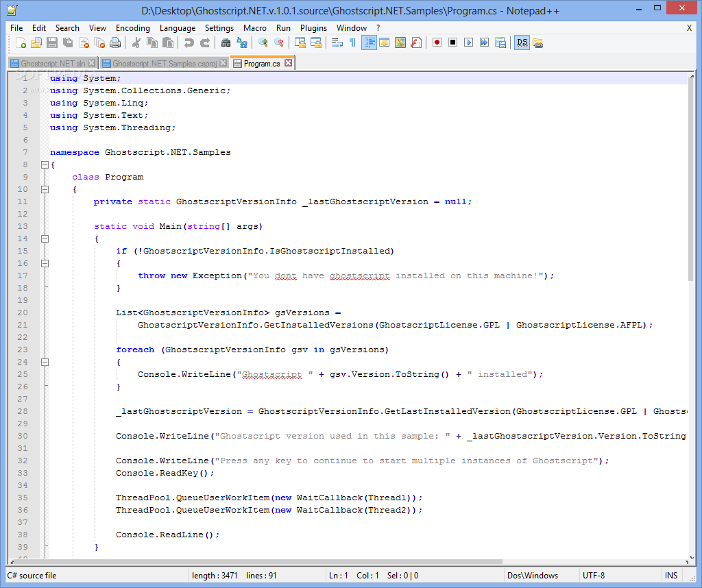This screenshot has height=588, width=702.
Task: Open Find with binoculars icon
Action: (x=226, y=43)
